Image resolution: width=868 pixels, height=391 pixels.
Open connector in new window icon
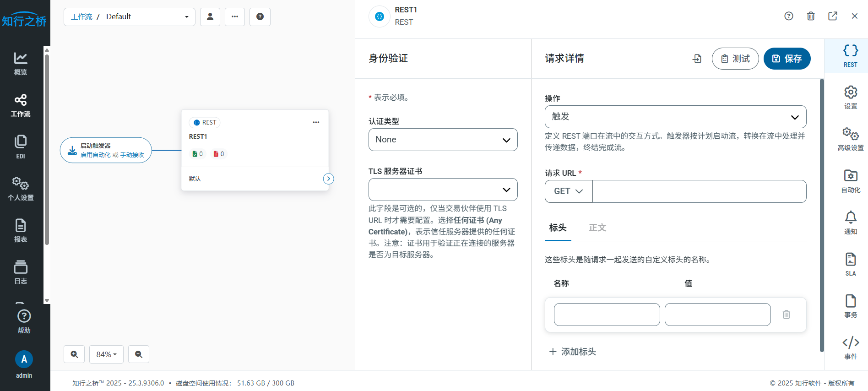[832, 16]
